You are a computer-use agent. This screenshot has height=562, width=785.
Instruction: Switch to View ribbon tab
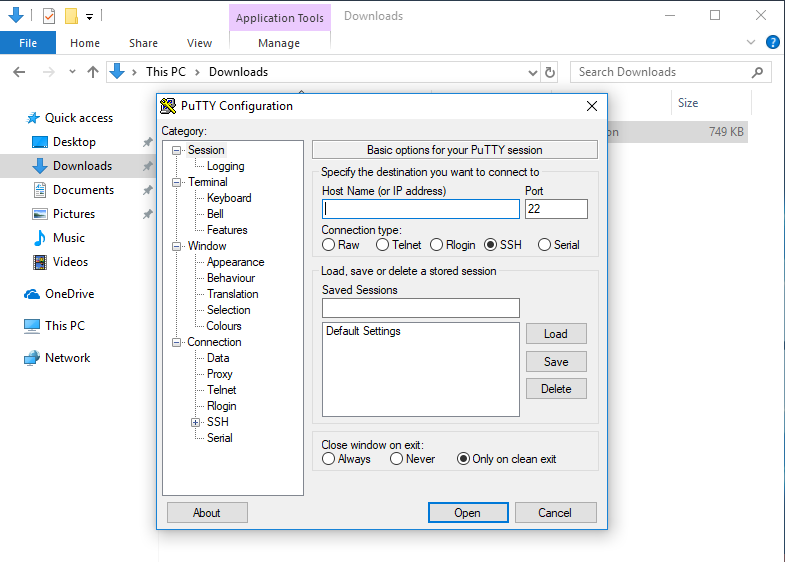point(199,43)
